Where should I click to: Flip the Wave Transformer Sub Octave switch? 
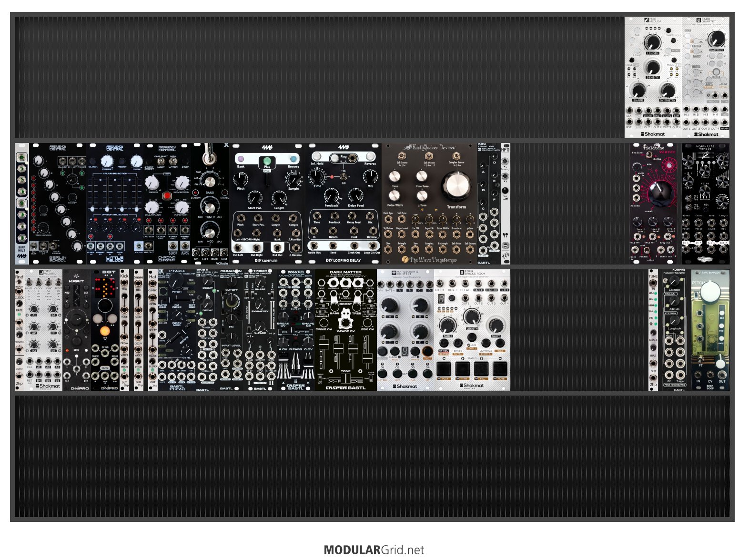(429, 156)
